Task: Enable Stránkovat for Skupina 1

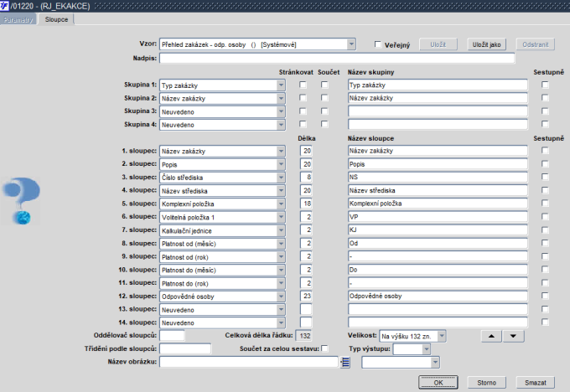Action: pos(303,85)
